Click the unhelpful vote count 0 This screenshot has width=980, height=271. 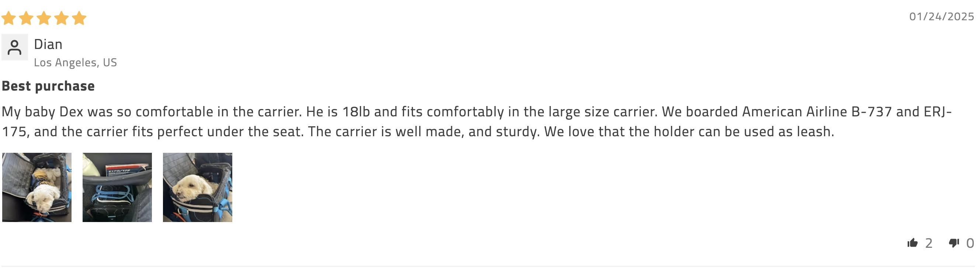click(970, 243)
